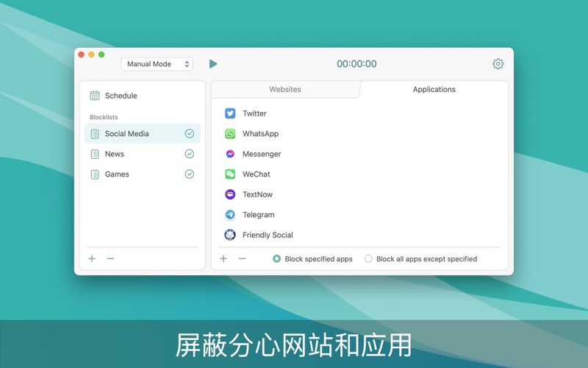Select the WhatsApp row label
The width and height of the screenshot is (588, 368).
pos(261,134)
